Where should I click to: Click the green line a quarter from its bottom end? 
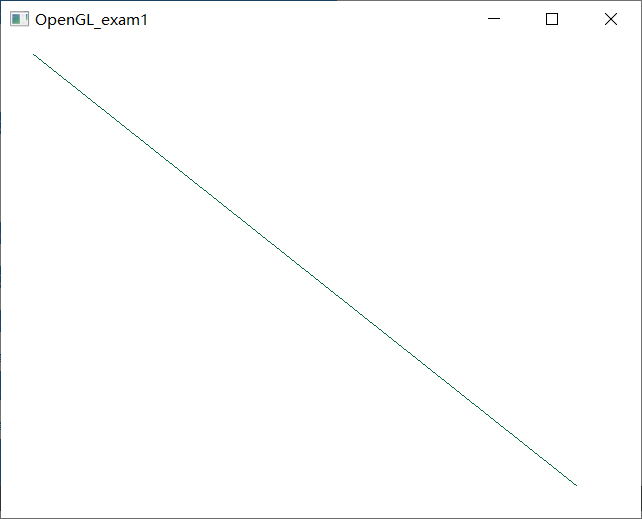click(441, 377)
